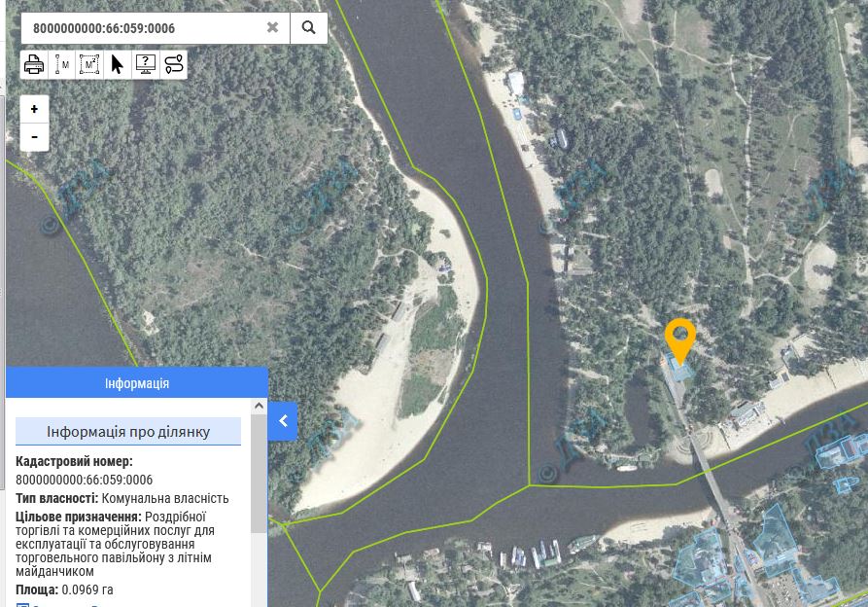Image resolution: width=868 pixels, height=607 pixels.
Task: Activate the arrow pointer select tool
Action: pyautogui.click(x=118, y=65)
